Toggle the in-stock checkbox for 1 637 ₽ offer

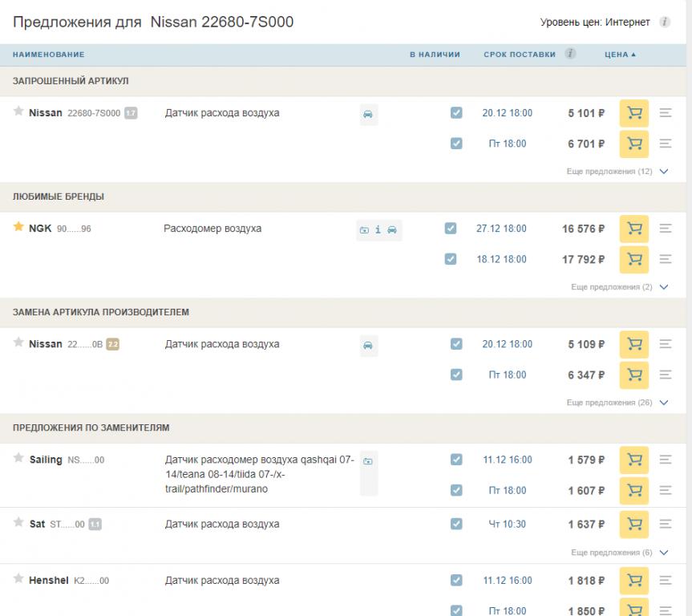click(456, 524)
